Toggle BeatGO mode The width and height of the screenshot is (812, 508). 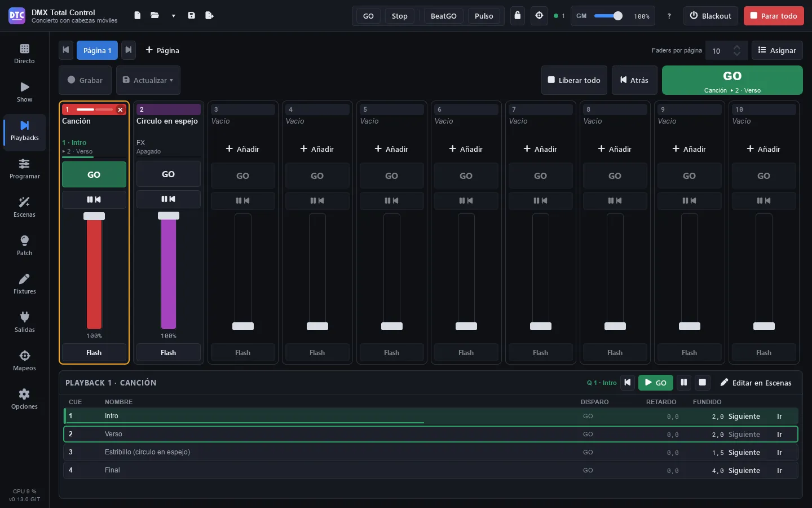(444, 16)
